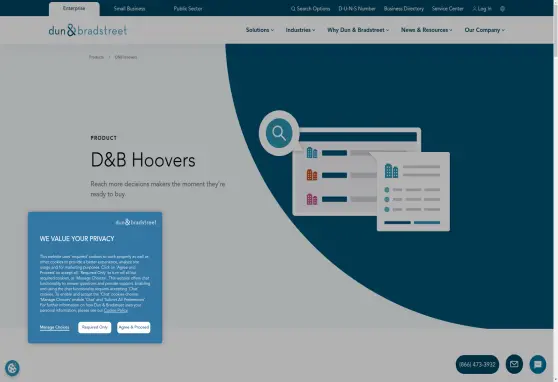Expand the Our Company menu
Viewport: 558px width, 382px height.
click(484, 30)
